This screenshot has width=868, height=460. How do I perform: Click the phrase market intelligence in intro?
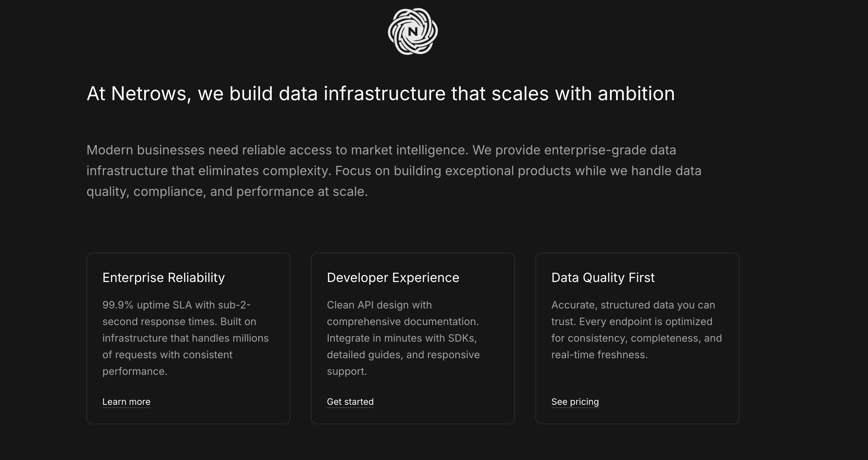coord(409,150)
